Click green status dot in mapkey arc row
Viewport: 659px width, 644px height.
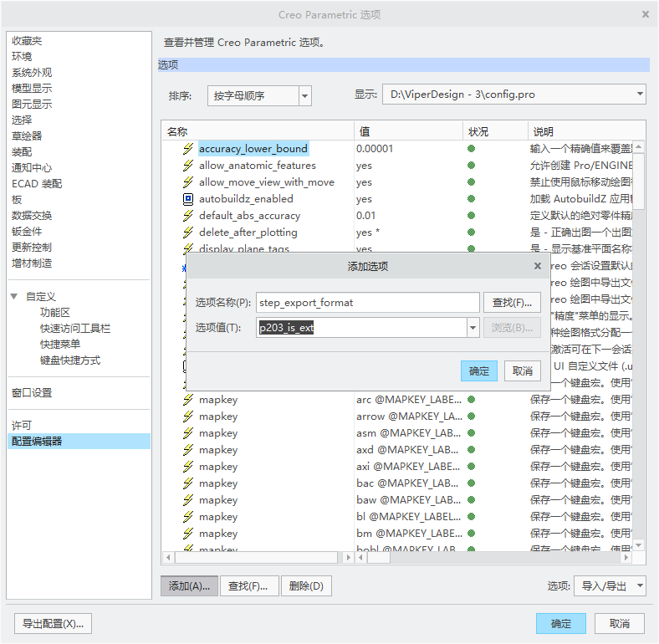471,399
